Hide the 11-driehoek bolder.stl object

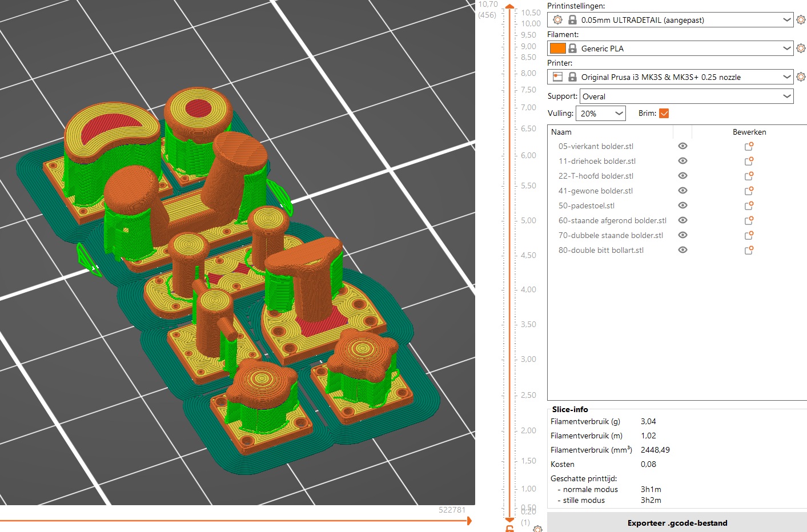click(682, 161)
